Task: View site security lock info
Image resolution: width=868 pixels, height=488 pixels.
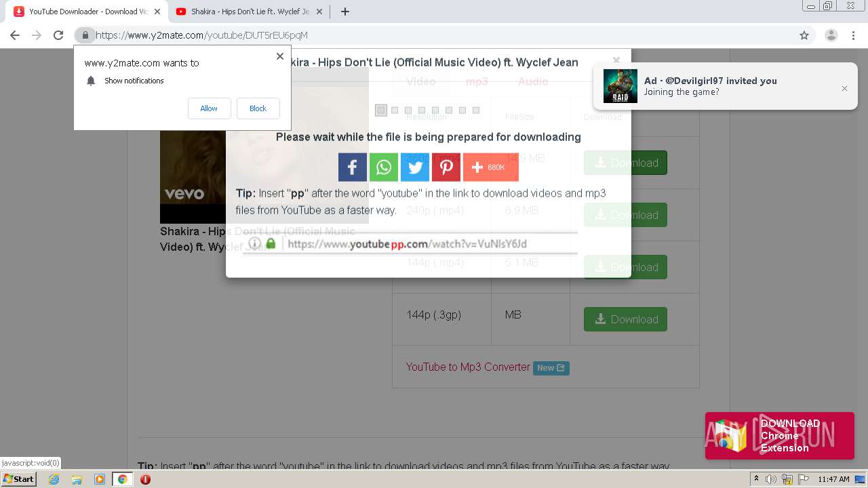Action: pos(85,35)
